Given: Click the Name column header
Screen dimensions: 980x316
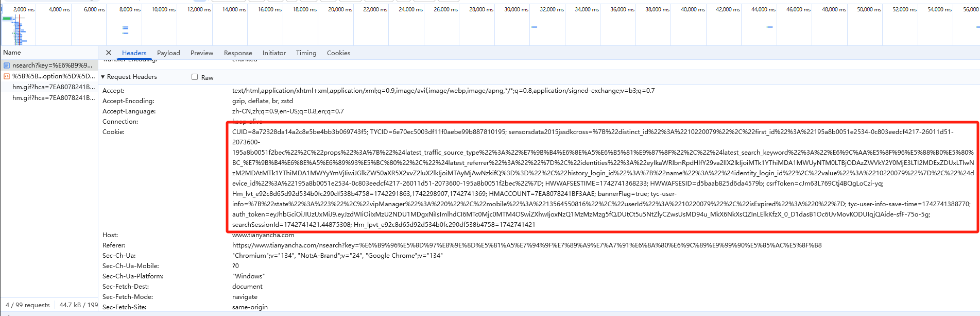Looking at the screenshot, I should (x=12, y=53).
